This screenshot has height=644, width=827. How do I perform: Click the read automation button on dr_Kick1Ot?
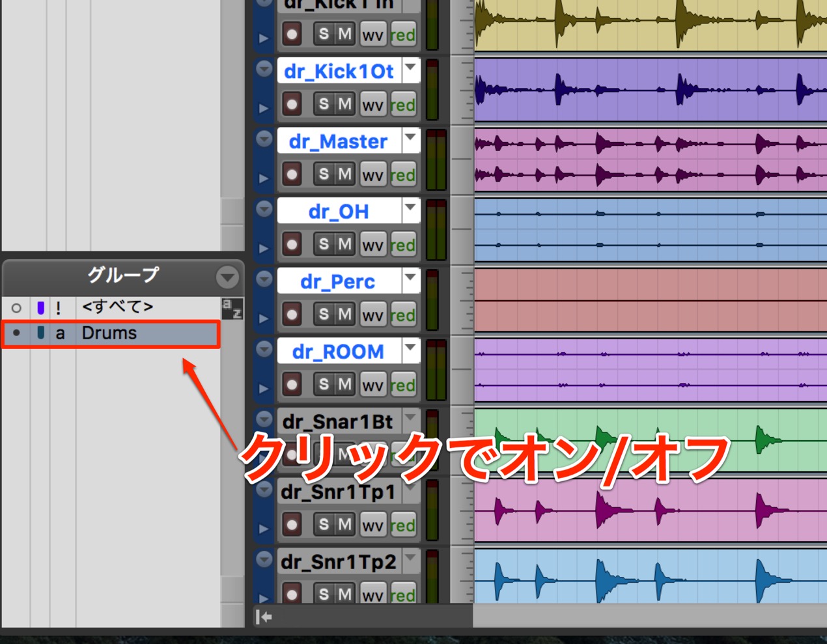click(x=403, y=105)
